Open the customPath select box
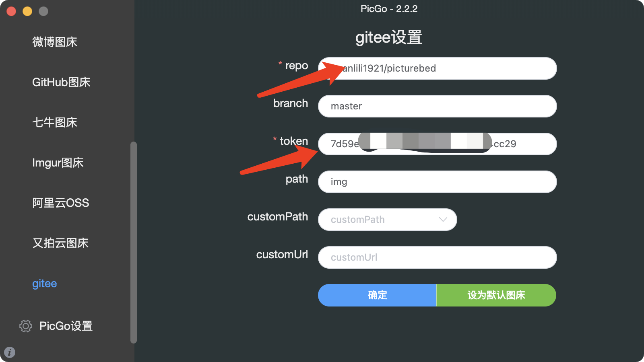The height and width of the screenshot is (362, 644). [387, 220]
